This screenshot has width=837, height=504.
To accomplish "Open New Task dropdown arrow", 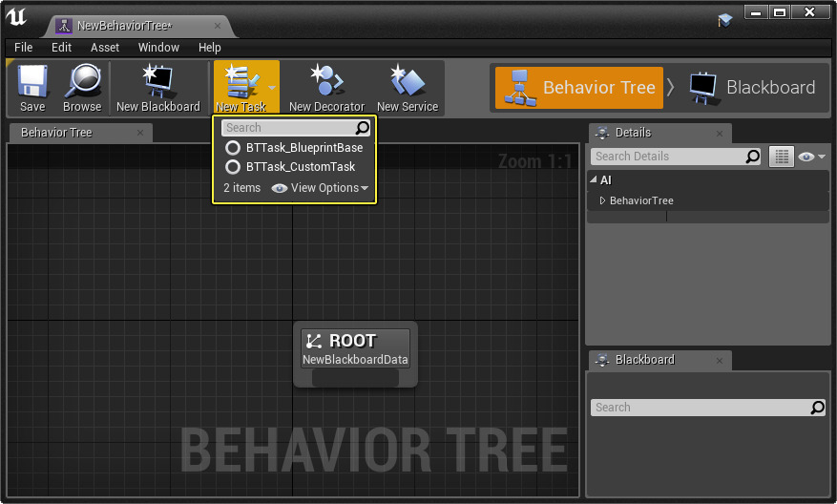I will (272, 88).
